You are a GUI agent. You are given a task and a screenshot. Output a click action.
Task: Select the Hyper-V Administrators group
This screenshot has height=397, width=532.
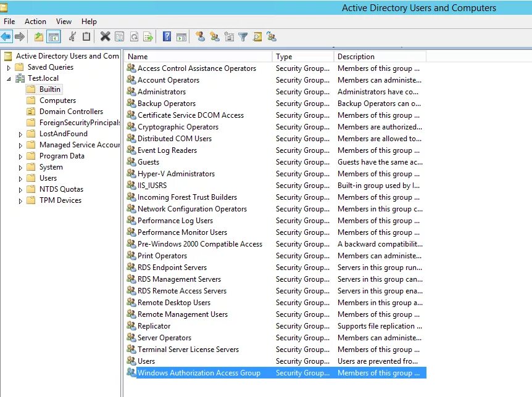pyautogui.click(x=176, y=174)
